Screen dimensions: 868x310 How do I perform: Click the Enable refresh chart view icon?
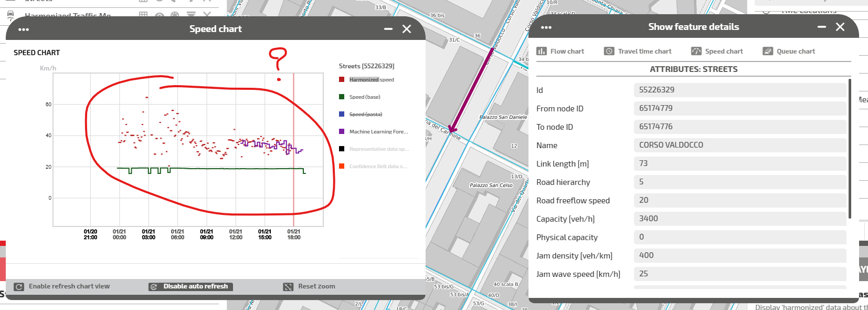19,287
